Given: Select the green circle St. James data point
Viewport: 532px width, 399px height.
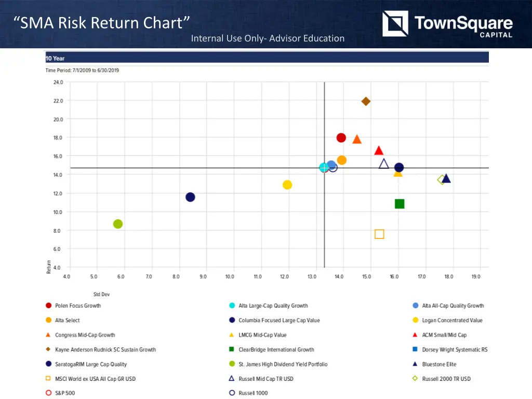Looking at the screenshot, I should [x=118, y=224].
